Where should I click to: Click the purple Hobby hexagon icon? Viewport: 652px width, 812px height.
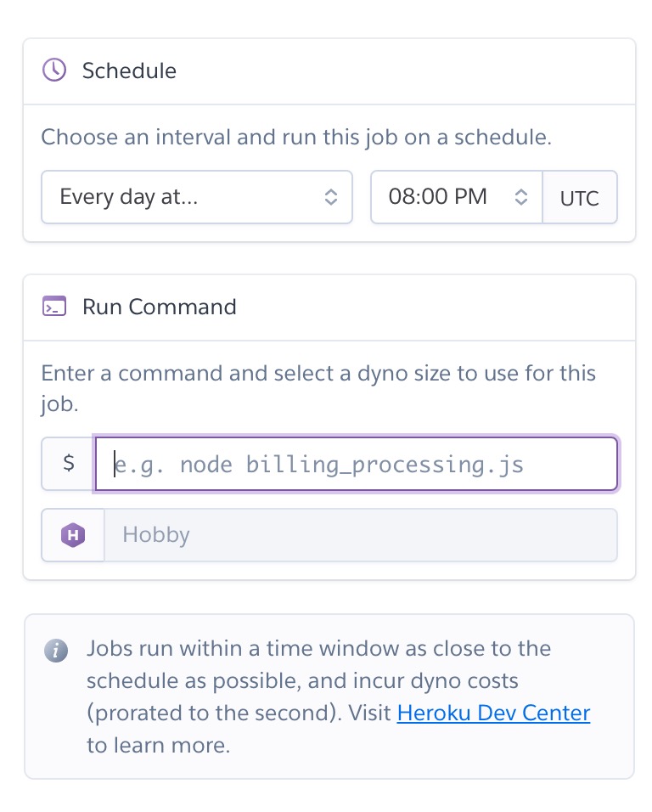coord(73,535)
